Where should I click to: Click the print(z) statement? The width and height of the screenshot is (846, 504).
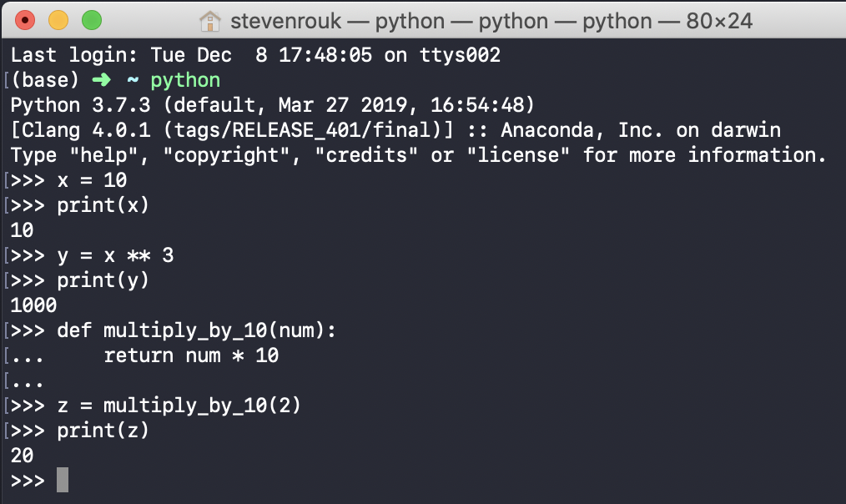point(103,431)
